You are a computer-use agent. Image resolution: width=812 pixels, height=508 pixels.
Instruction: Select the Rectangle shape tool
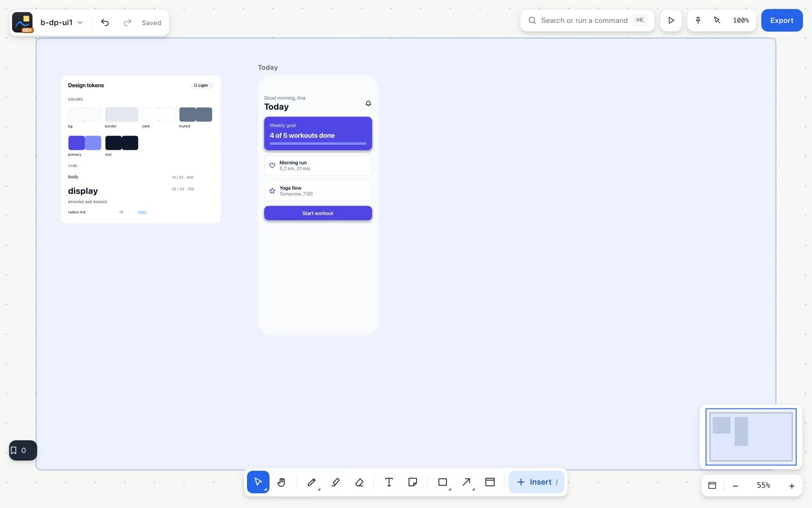point(443,482)
